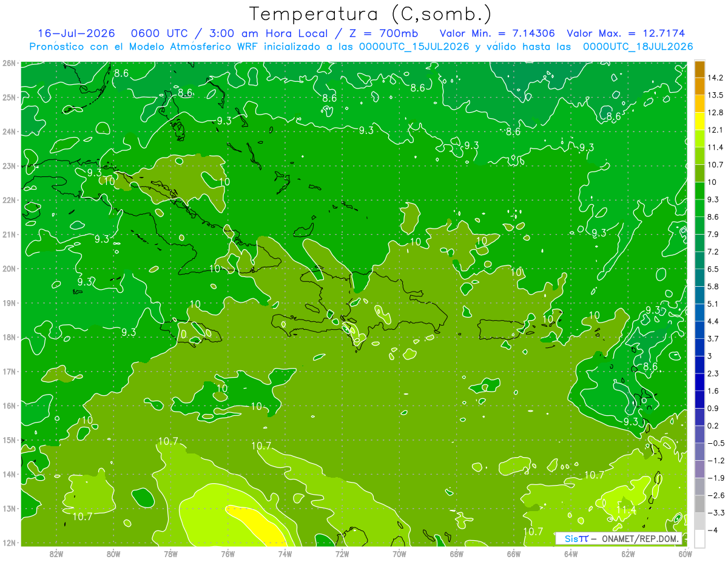
Task: Click the latitude axis label "26N"
Action: click(8, 63)
